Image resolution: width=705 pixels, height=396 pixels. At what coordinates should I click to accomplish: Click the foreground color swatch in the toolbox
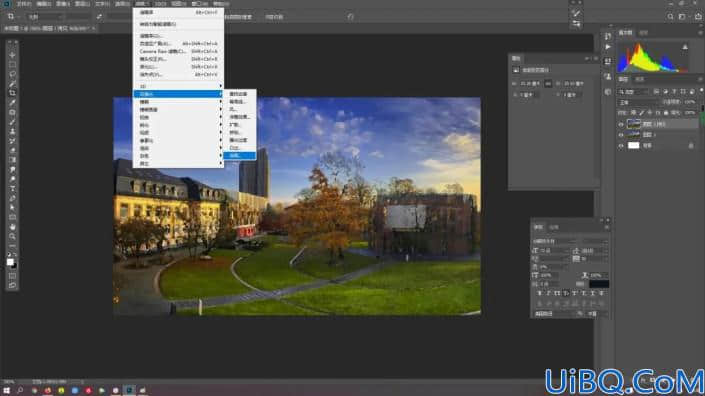click(x=10, y=262)
